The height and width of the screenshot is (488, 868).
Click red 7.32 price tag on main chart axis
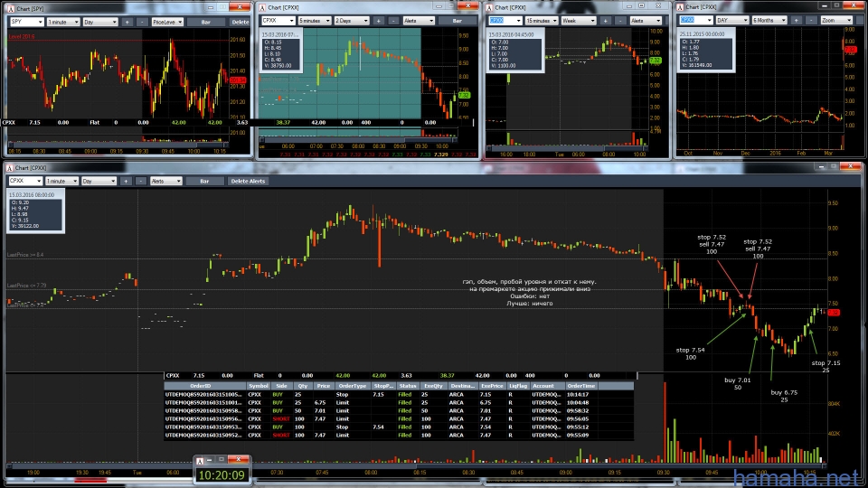[833, 313]
